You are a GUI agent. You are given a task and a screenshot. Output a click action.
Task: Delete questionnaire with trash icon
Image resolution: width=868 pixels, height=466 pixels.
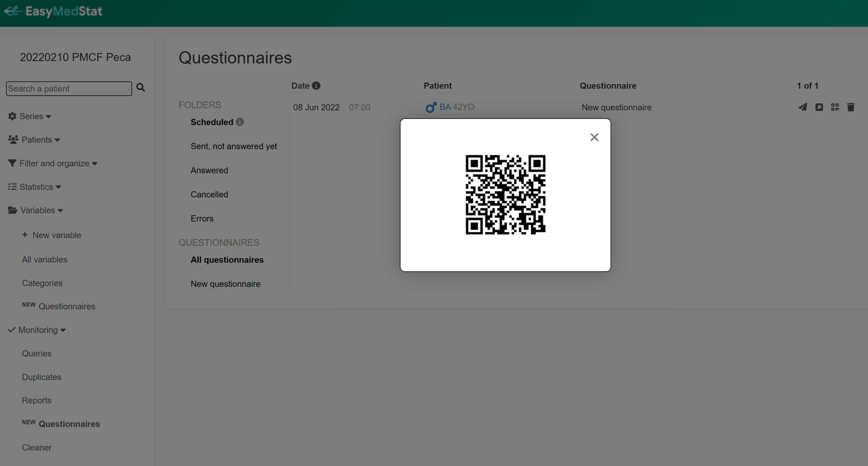coord(851,107)
